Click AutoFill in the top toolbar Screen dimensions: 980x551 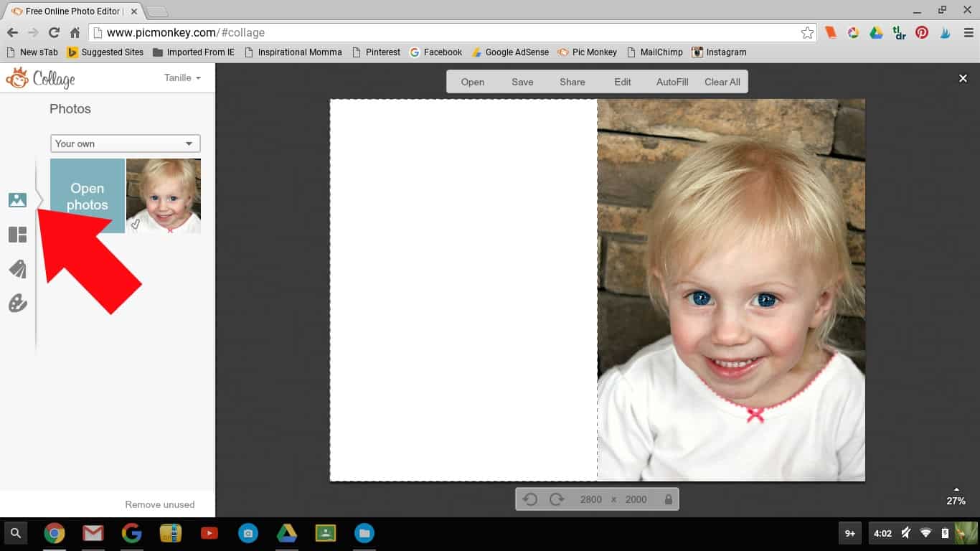tap(672, 82)
